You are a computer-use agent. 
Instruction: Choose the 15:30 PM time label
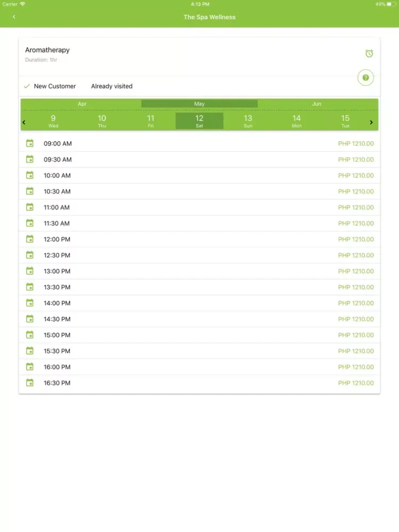click(x=57, y=351)
